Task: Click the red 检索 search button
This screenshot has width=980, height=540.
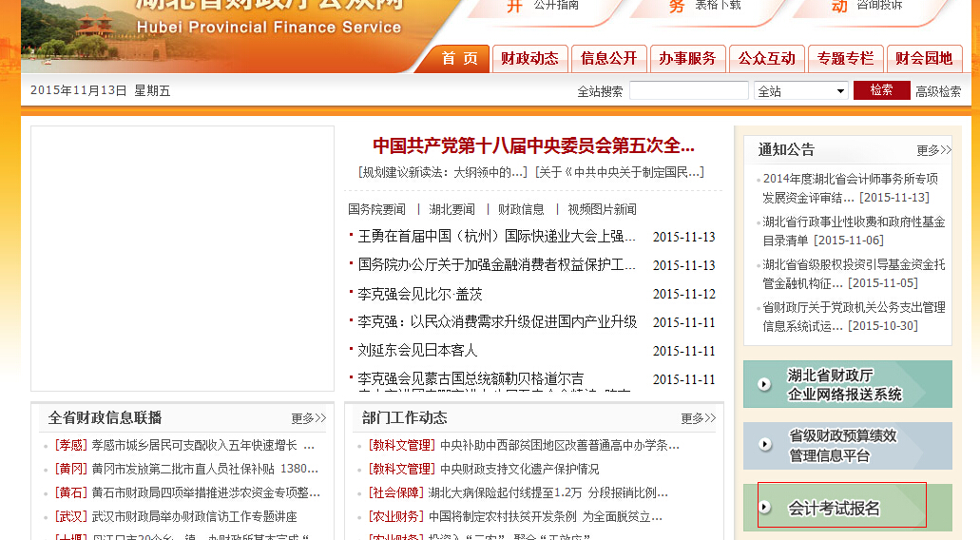Action: 881,90
